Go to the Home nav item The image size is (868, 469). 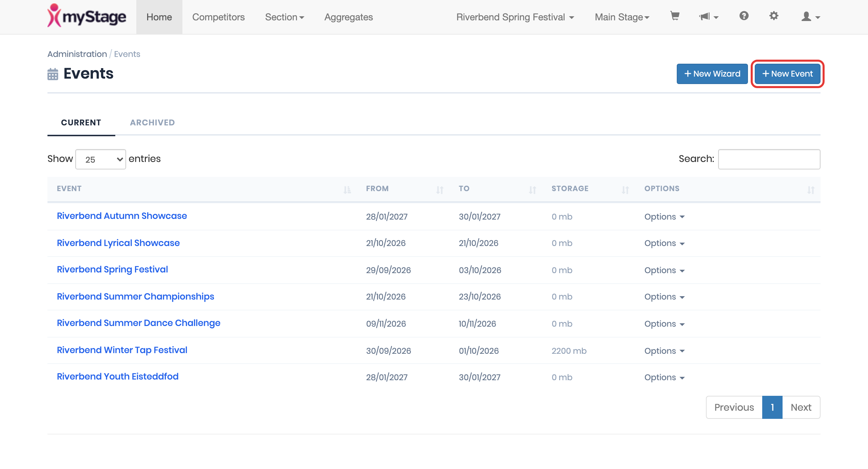159,17
